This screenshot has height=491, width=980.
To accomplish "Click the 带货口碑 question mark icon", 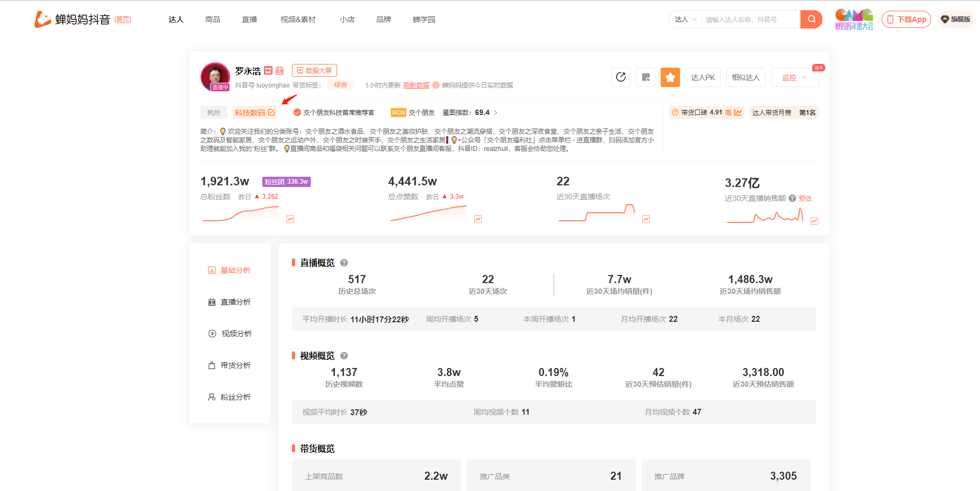I will [x=675, y=112].
